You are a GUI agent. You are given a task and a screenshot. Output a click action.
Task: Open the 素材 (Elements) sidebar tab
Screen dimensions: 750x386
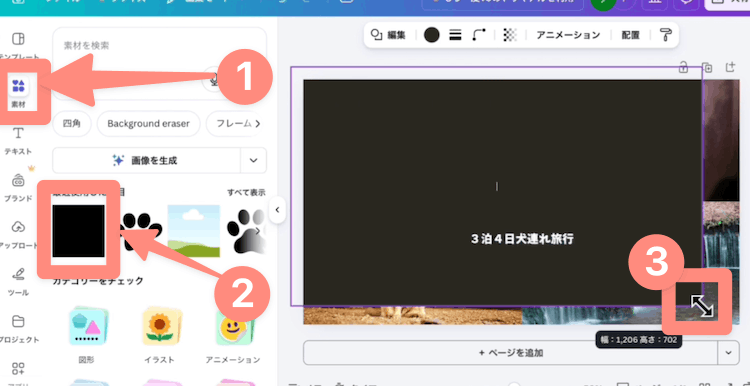[x=18, y=91]
